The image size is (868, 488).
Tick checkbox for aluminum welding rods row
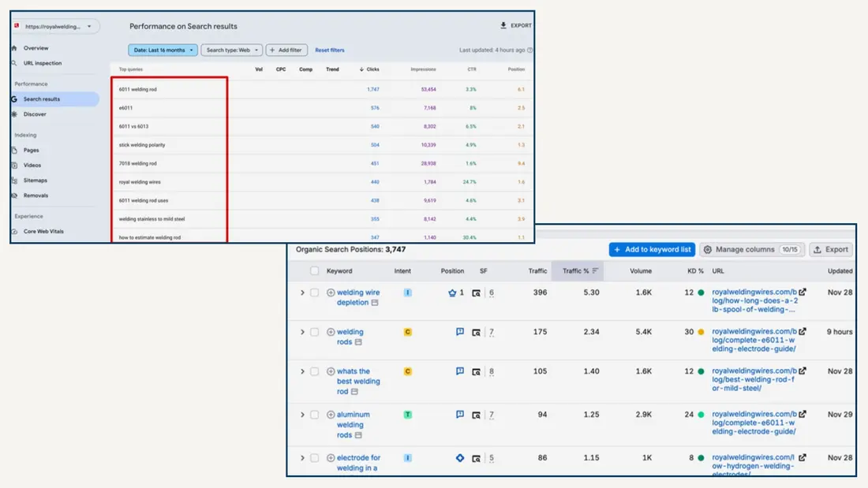pos(314,415)
